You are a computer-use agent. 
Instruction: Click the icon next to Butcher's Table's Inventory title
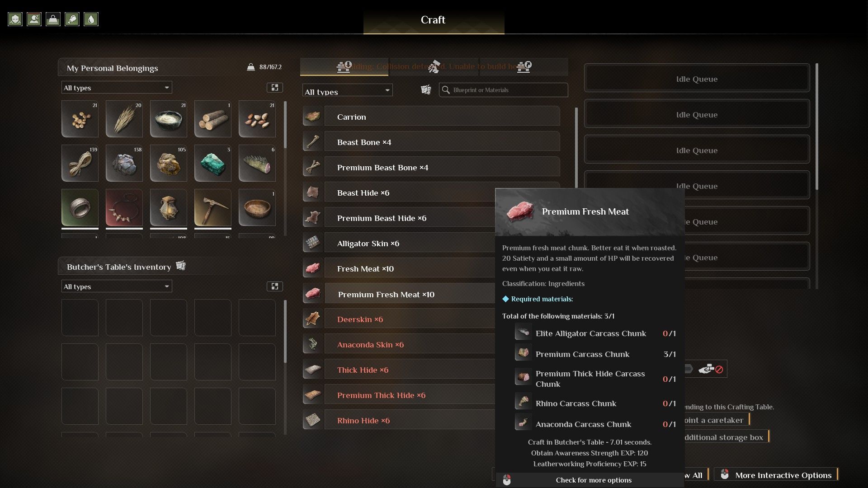pyautogui.click(x=181, y=266)
